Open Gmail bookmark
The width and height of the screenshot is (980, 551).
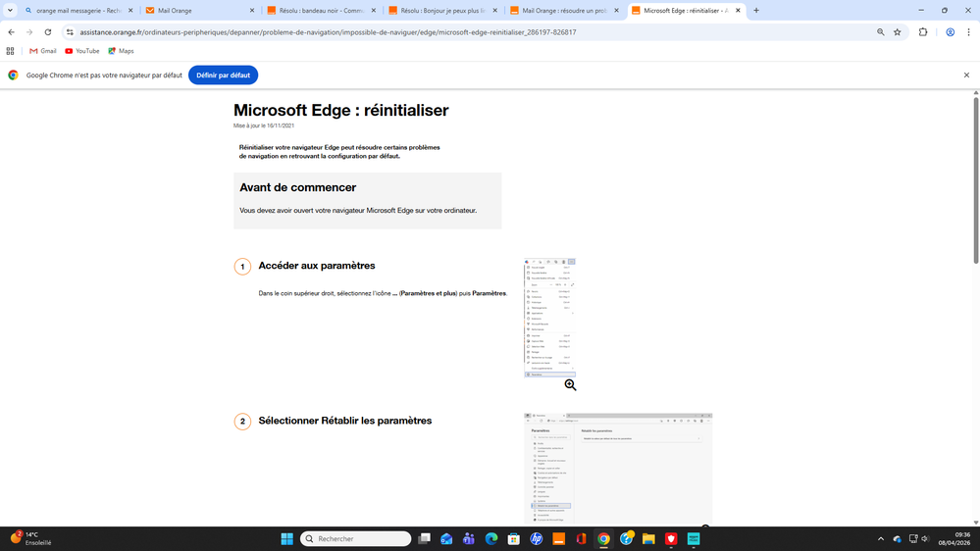coord(42,51)
